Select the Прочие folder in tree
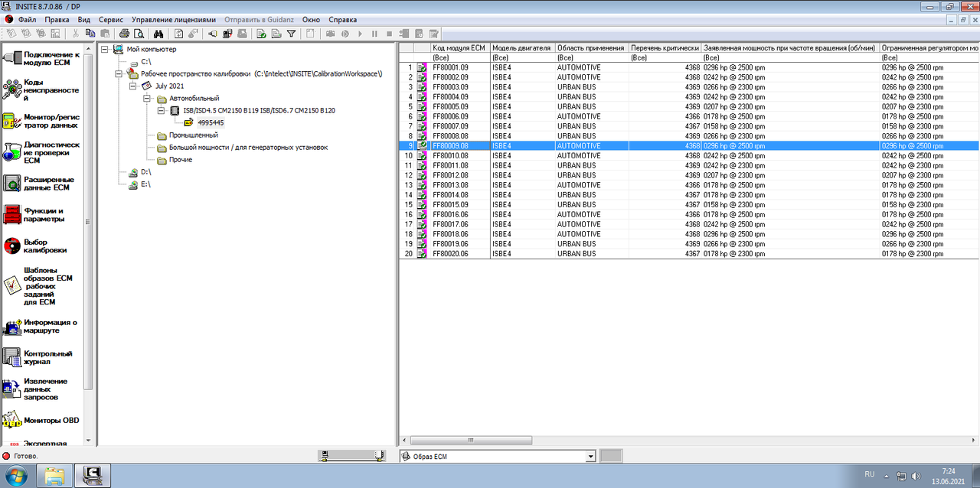 [x=181, y=160]
